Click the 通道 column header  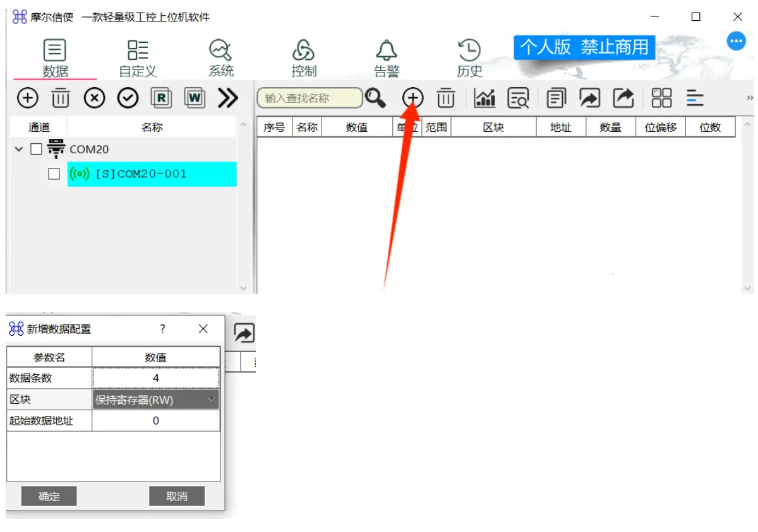coord(39,127)
